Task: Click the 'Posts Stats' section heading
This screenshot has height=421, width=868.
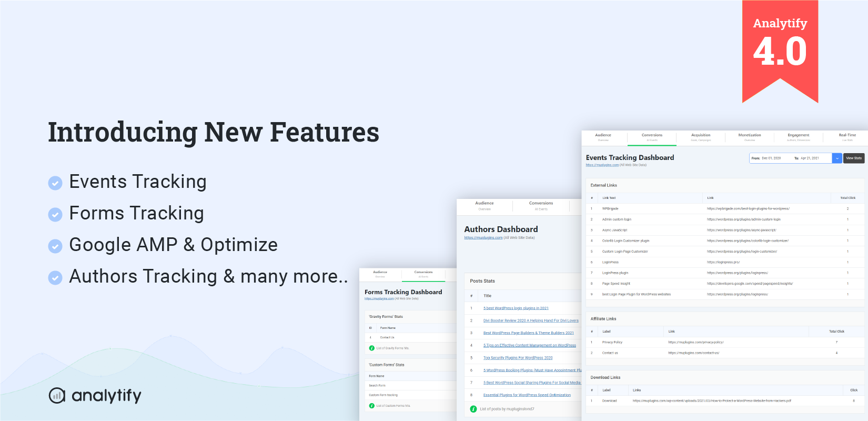Action: tap(482, 281)
